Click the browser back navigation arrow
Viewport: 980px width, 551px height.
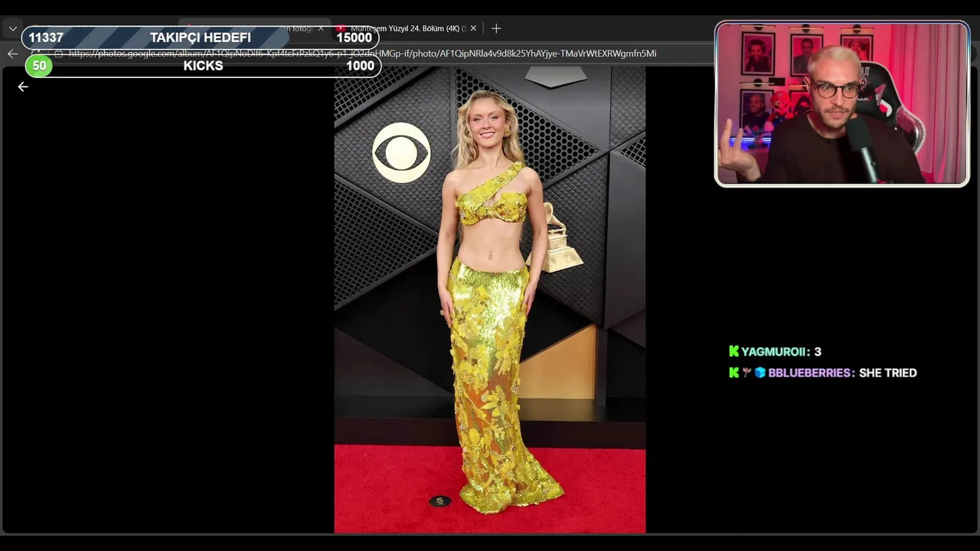pos(12,54)
